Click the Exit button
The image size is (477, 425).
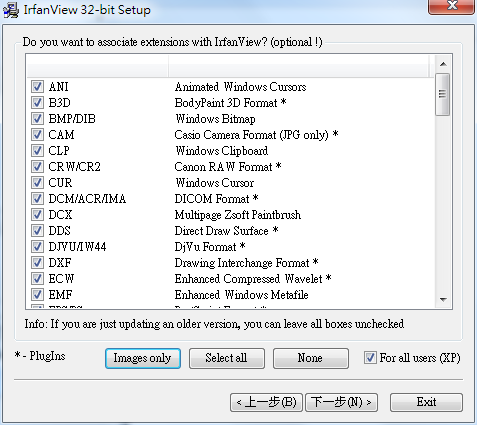(x=426, y=402)
